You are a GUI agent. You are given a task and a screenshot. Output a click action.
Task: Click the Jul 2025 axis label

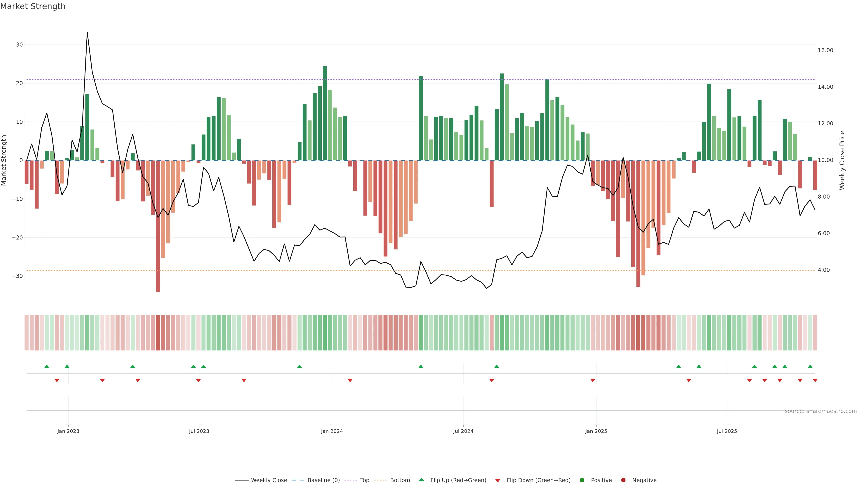727,431
